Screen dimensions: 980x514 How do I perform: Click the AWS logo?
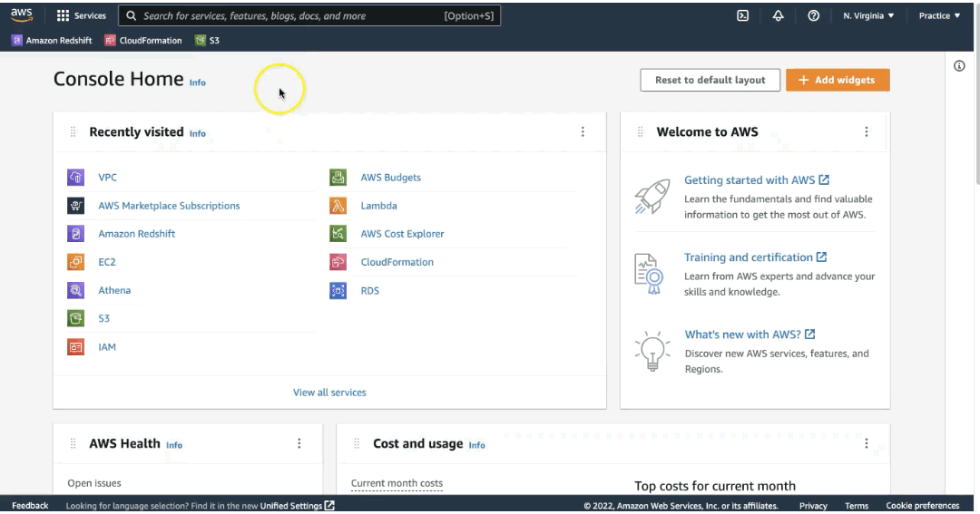coord(21,15)
